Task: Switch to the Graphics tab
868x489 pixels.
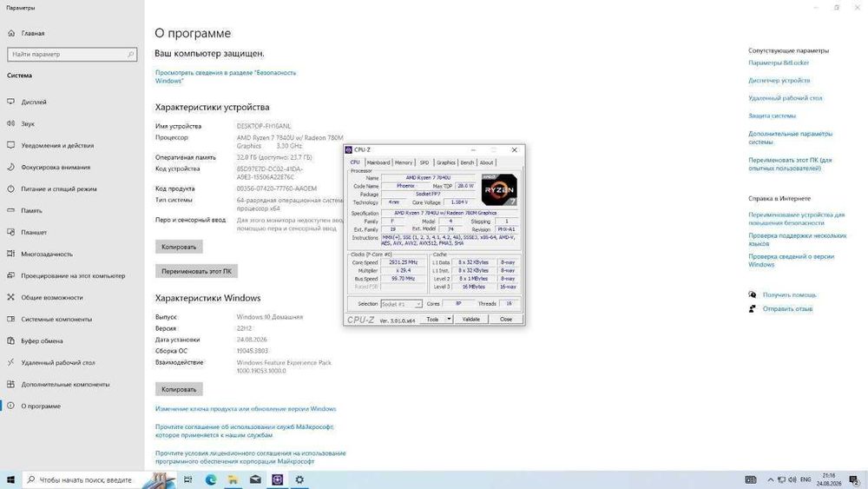Action: [x=445, y=162]
